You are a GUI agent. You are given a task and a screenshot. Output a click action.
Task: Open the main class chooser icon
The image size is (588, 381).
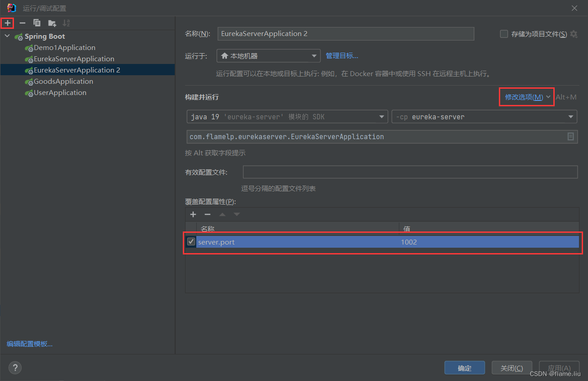pyautogui.click(x=571, y=136)
